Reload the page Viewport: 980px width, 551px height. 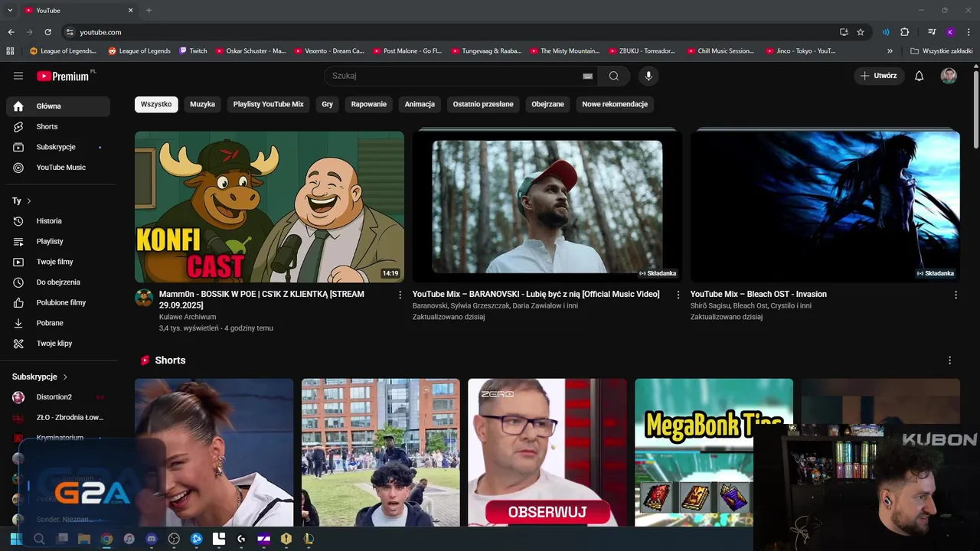[47, 32]
